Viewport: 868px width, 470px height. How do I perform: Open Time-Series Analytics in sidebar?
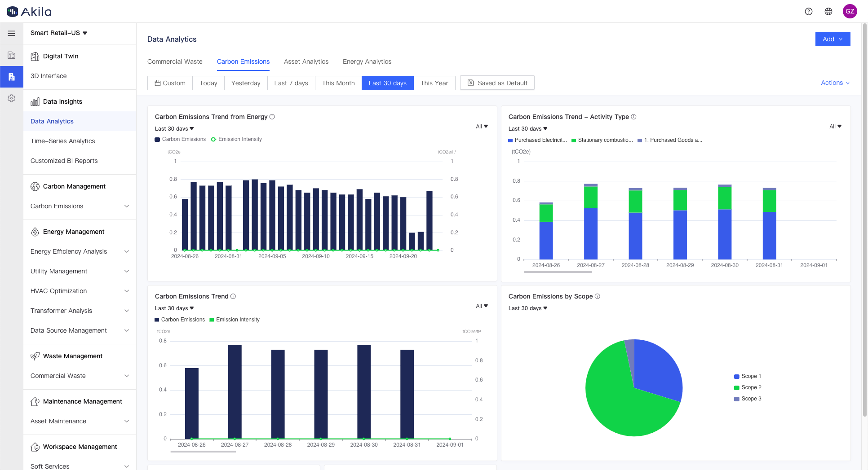click(x=62, y=141)
